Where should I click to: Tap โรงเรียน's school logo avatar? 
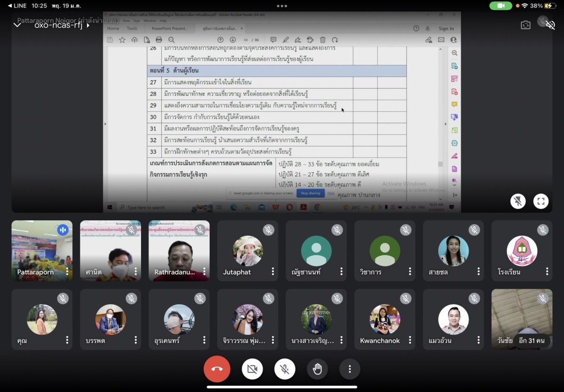coord(522,251)
